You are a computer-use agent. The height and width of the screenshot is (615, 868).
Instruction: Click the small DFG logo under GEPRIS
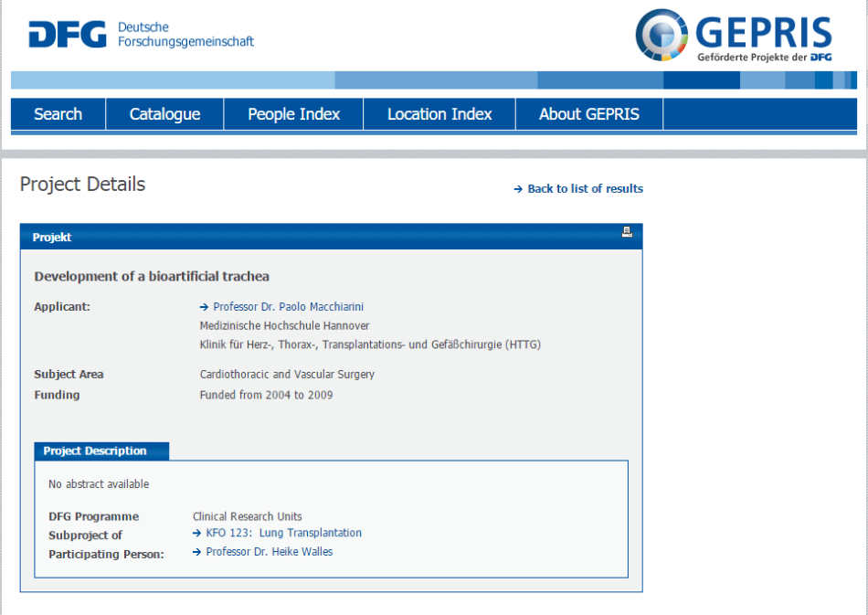pos(820,58)
